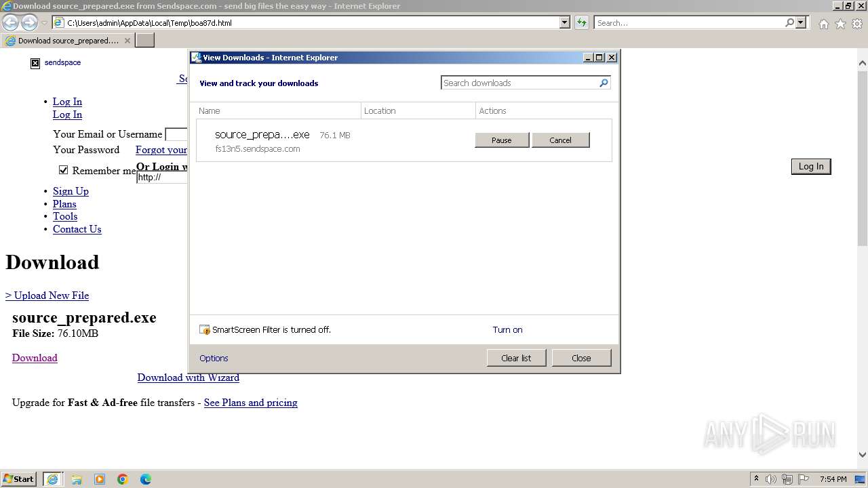The image size is (868, 488).
Task: Open IE Home icon
Action: (823, 24)
